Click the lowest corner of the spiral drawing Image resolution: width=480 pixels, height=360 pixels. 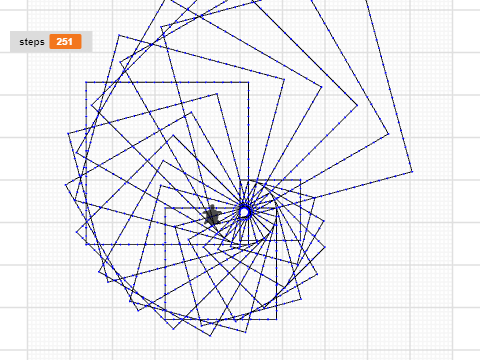point(210,336)
